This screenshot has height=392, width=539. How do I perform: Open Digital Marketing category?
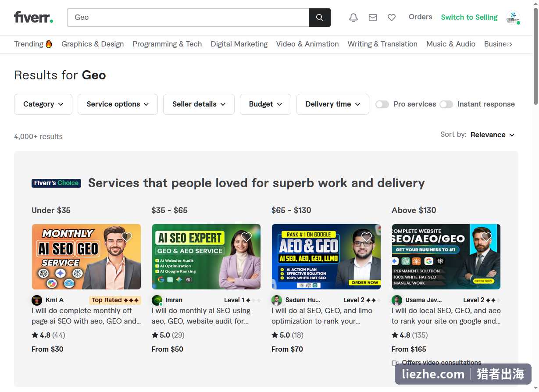pos(239,44)
